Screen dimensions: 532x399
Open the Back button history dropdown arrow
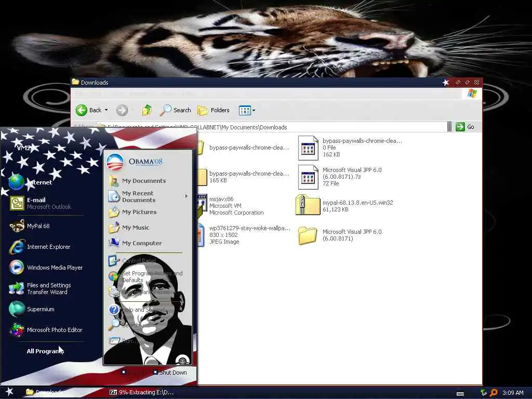point(106,110)
